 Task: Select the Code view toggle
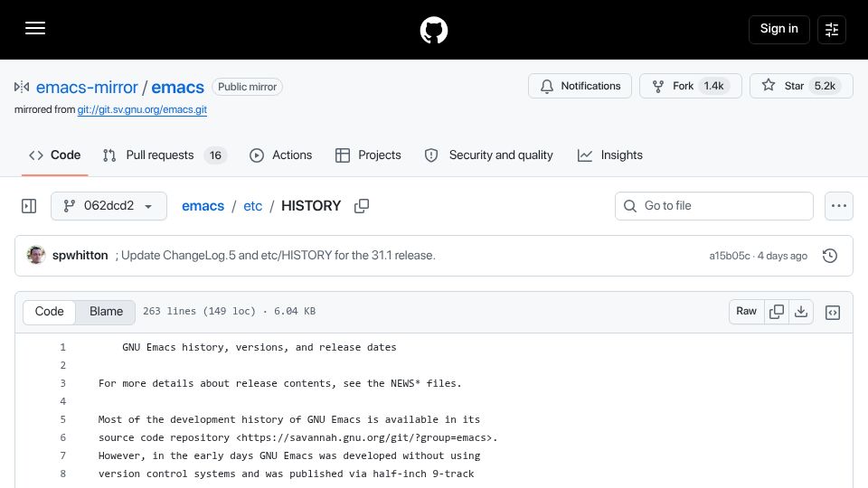point(49,312)
